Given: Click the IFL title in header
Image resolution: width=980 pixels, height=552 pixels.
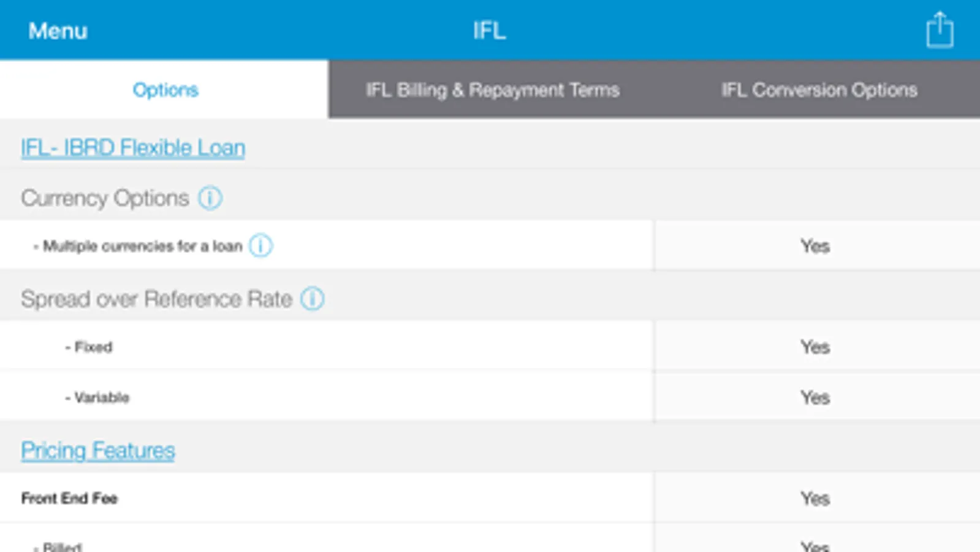Looking at the screenshot, I should pyautogui.click(x=489, y=31).
